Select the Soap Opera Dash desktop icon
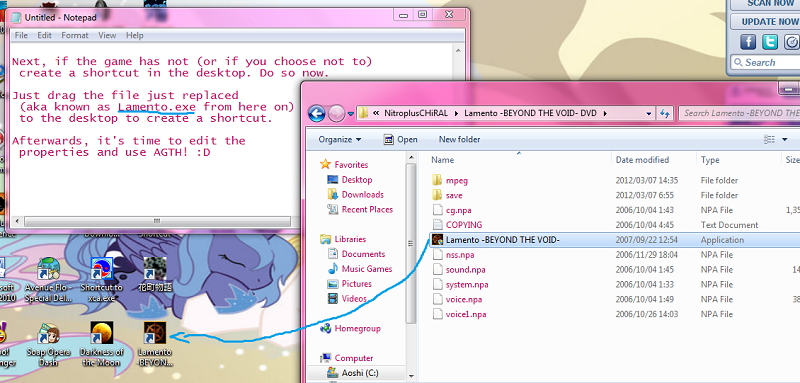 pyautogui.click(x=48, y=344)
